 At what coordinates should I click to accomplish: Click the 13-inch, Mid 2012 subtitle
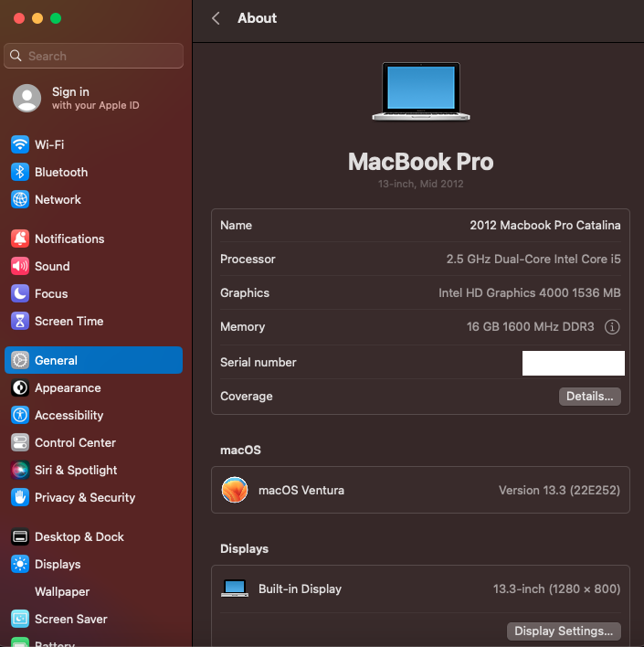click(420, 184)
